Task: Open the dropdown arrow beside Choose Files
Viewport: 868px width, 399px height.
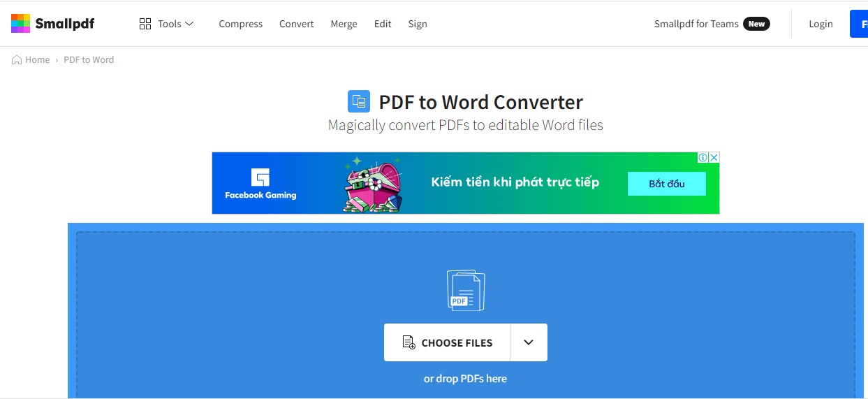Action: 529,342
